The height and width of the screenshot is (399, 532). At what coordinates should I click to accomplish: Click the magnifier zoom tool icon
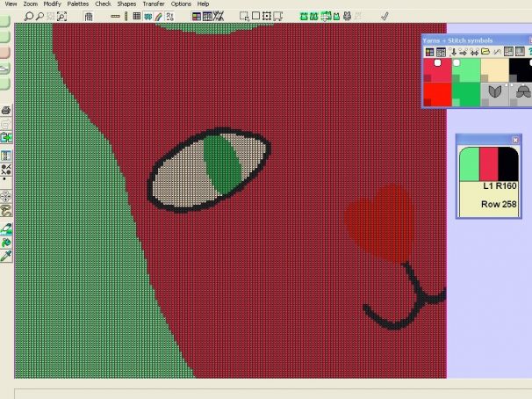click(x=29, y=16)
